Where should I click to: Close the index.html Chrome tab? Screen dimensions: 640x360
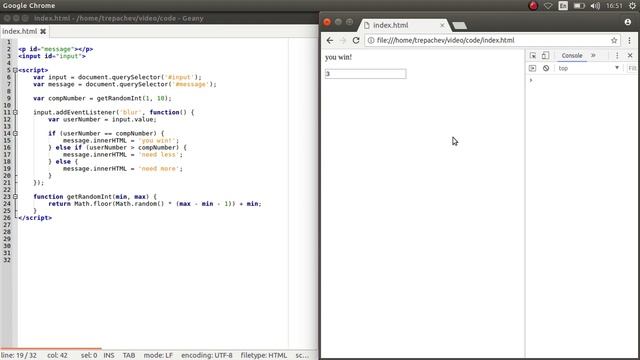pyautogui.click(x=442, y=25)
